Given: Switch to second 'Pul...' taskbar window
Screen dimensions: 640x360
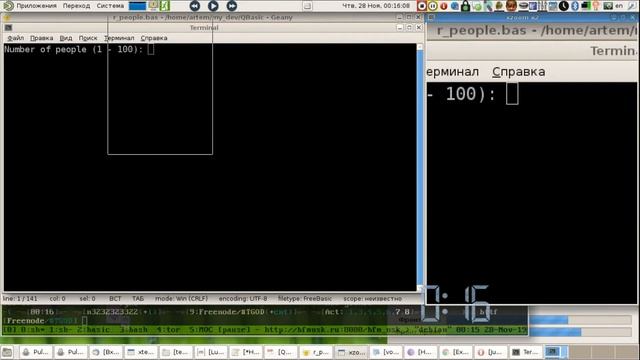Looking at the screenshot, I should coord(70,352).
